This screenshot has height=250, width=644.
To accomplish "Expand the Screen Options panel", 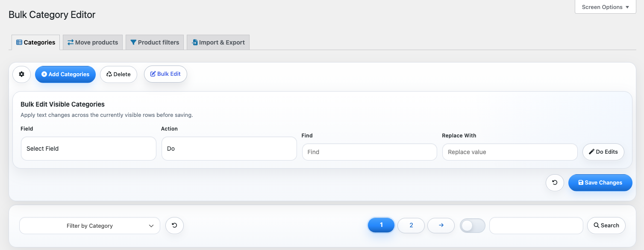I will click(605, 7).
